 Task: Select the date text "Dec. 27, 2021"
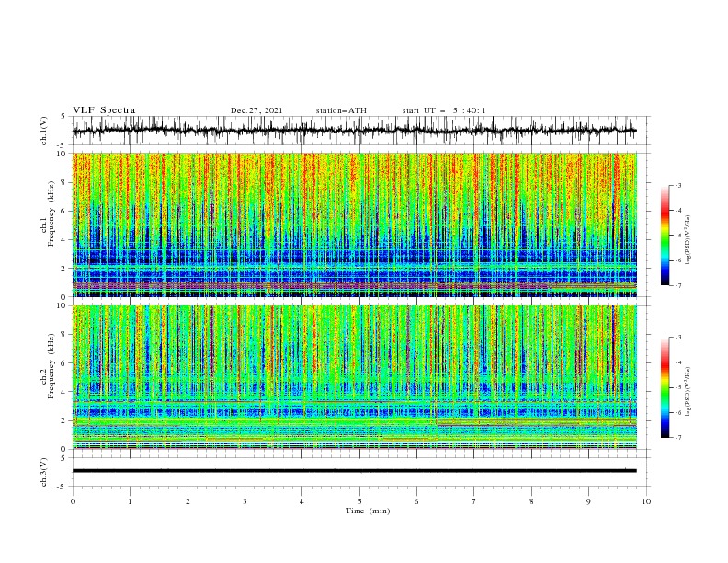click(256, 110)
